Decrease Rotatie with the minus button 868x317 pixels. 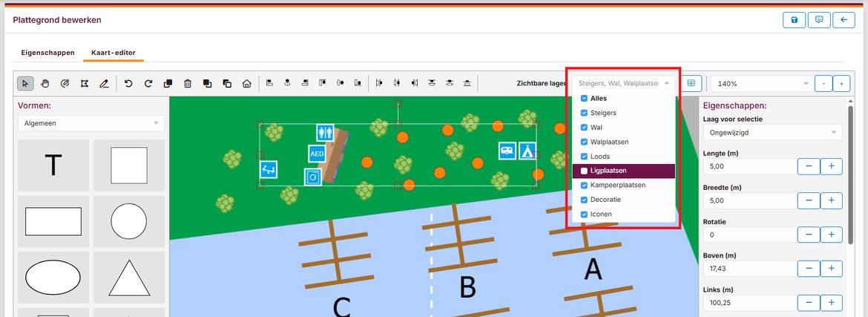[808, 235]
